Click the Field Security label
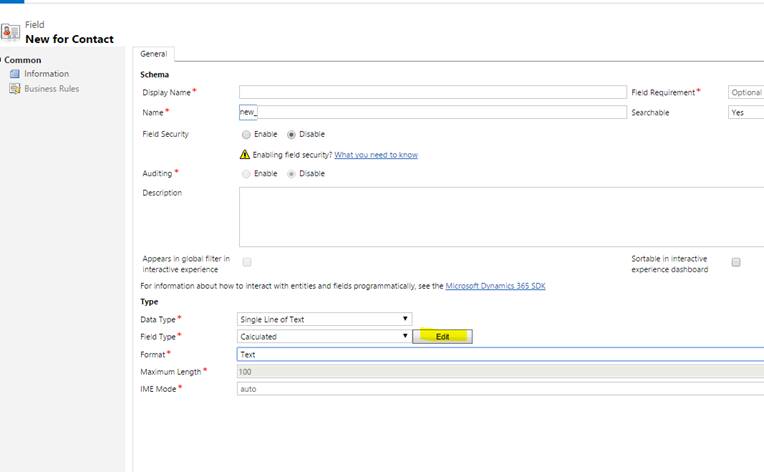 pyautogui.click(x=165, y=134)
